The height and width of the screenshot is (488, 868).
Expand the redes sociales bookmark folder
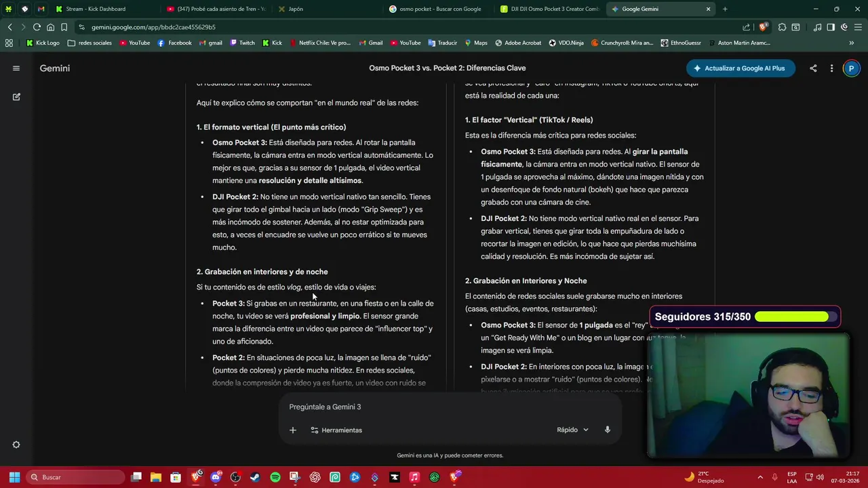tap(90, 43)
